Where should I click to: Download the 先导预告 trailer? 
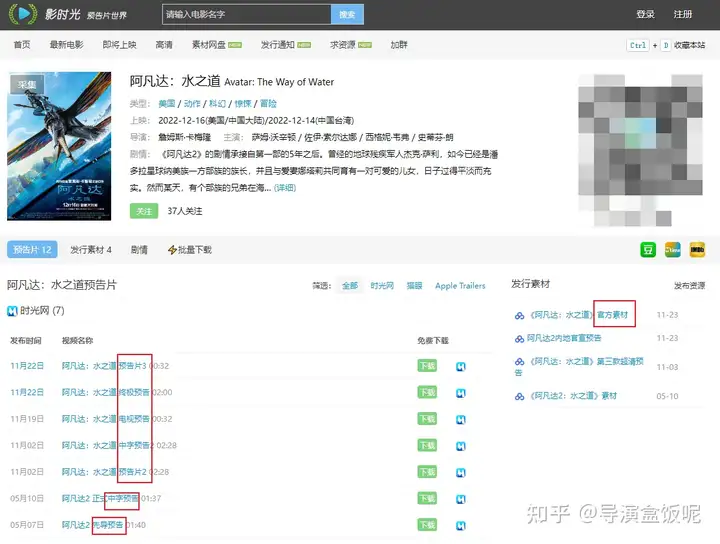click(427, 525)
